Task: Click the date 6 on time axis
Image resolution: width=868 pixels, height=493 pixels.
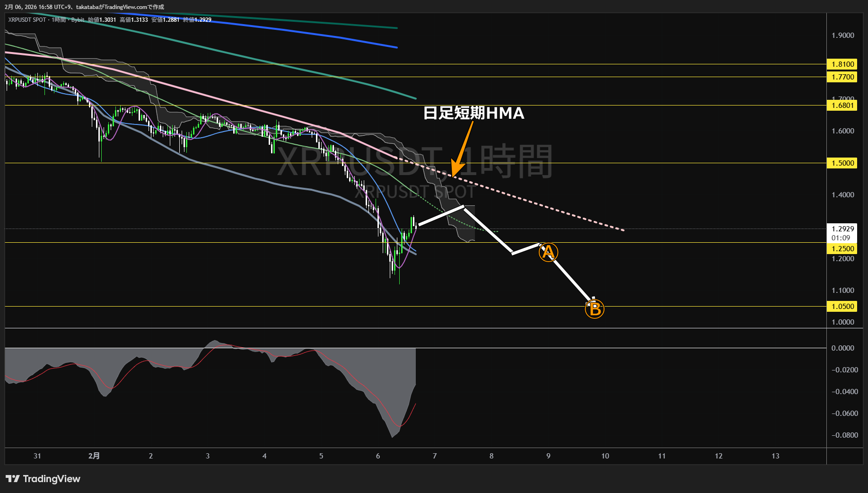Action: tap(378, 456)
